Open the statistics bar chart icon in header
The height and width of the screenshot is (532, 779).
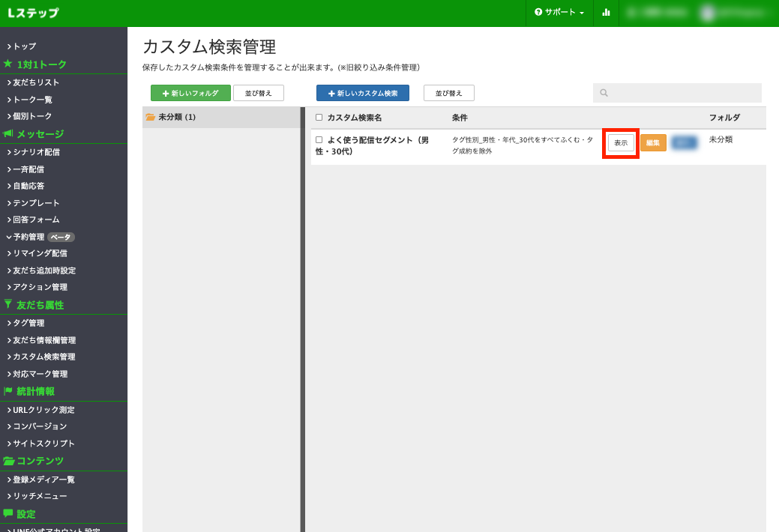tap(606, 13)
